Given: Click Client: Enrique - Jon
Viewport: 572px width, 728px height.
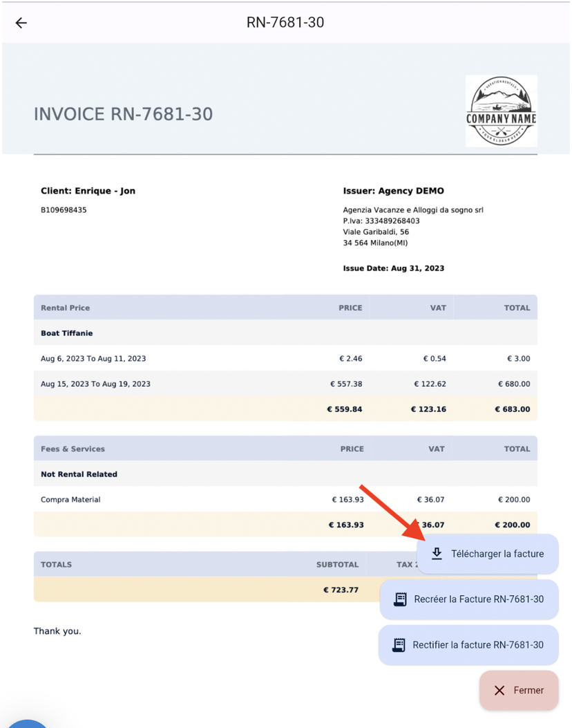Looking at the screenshot, I should click(x=88, y=191).
